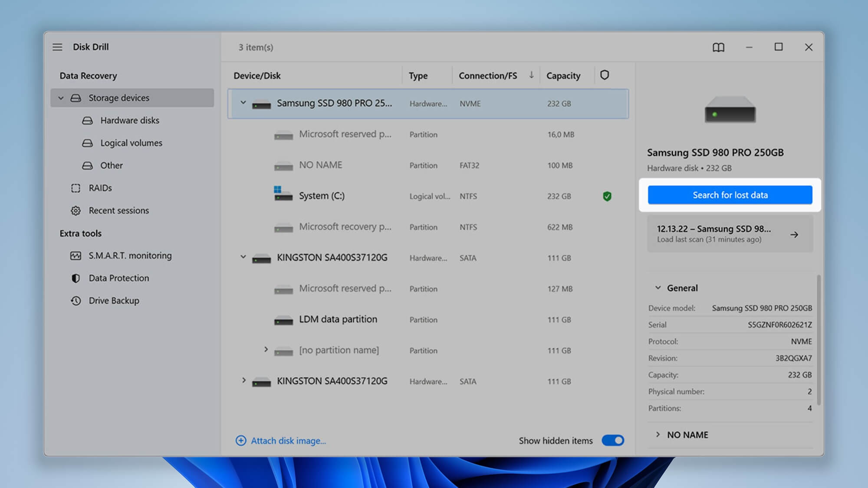This screenshot has width=868, height=488.
Task: Click the RAIDs icon in sidebar
Action: 76,188
